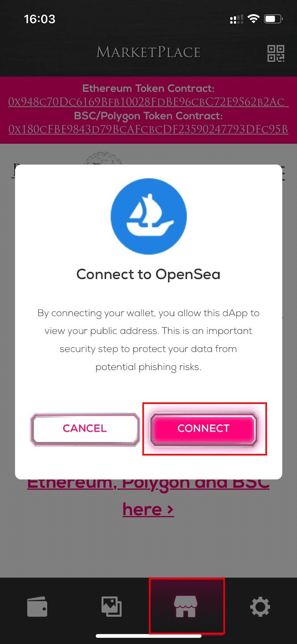Switch to the wallet tab
The width and height of the screenshot is (297, 644).
coord(37,607)
